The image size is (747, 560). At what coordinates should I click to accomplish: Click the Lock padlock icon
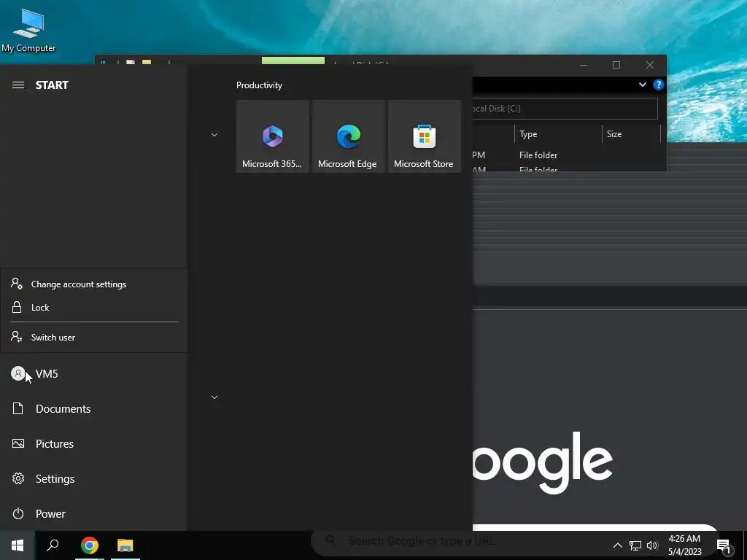[x=17, y=307]
